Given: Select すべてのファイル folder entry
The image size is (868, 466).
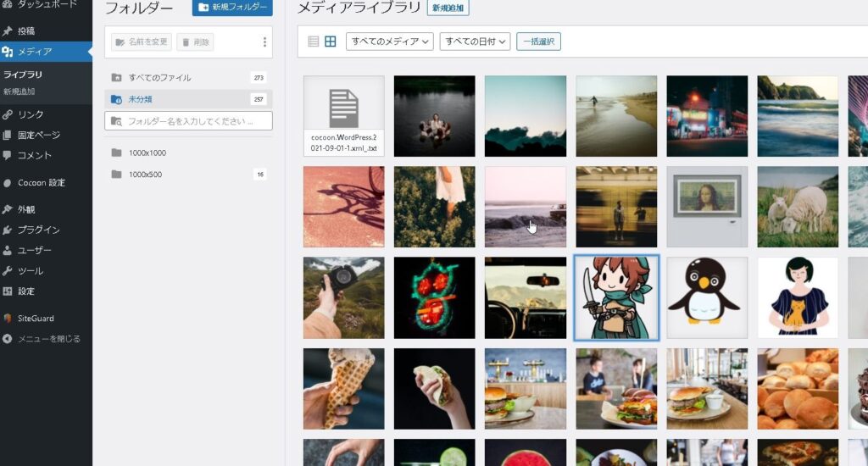Looking at the screenshot, I should (x=159, y=78).
